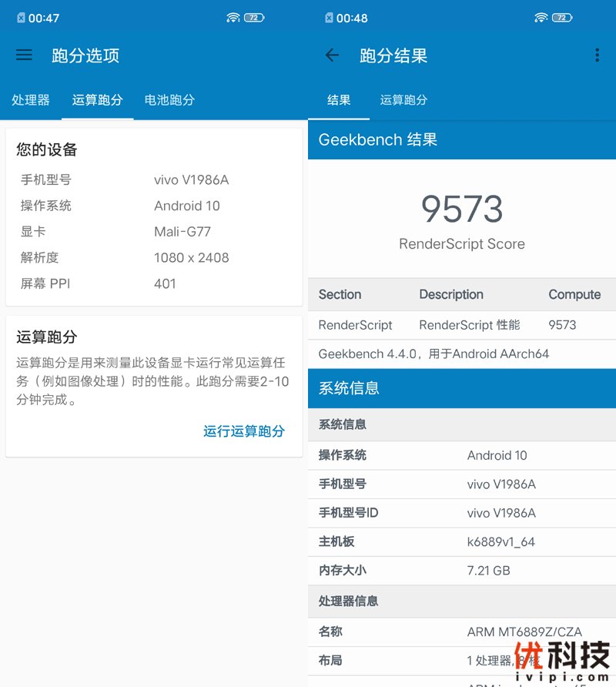Image resolution: width=616 pixels, height=687 pixels.
Task: Select the 手机型号 row showing vivo V1986A
Action: coord(461,484)
